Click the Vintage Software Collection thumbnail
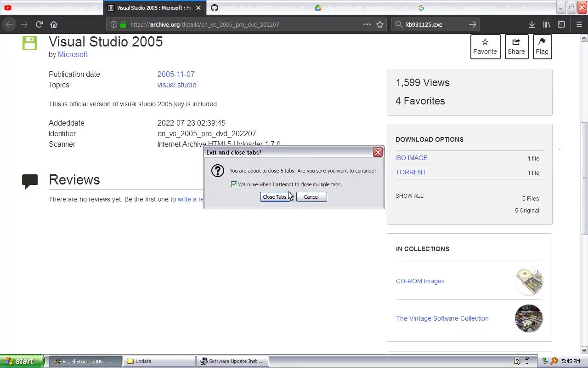Image resolution: width=588 pixels, height=368 pixels. pyautogui.click(x=529, y=318)
